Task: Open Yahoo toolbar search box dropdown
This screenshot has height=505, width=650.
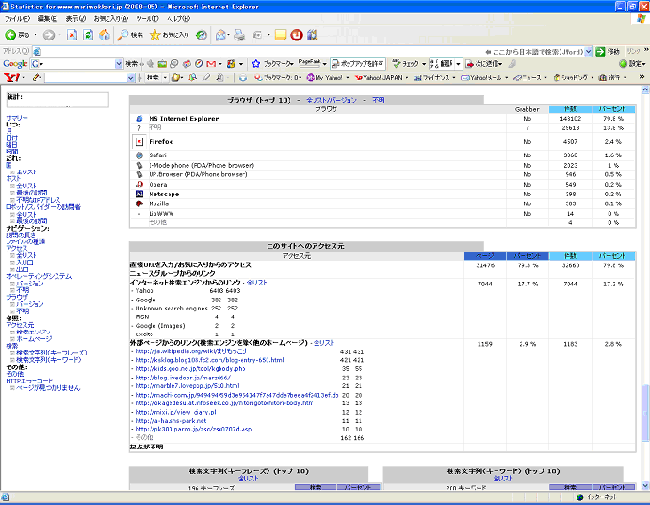Action: pyautogui.click(x=131, y=78)
